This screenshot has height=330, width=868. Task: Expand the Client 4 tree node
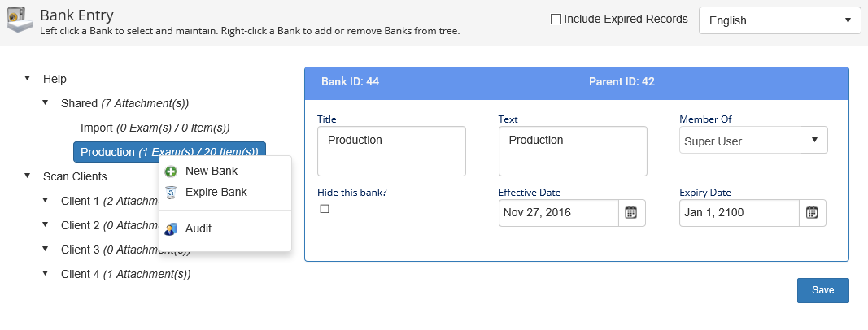(46, 274)
